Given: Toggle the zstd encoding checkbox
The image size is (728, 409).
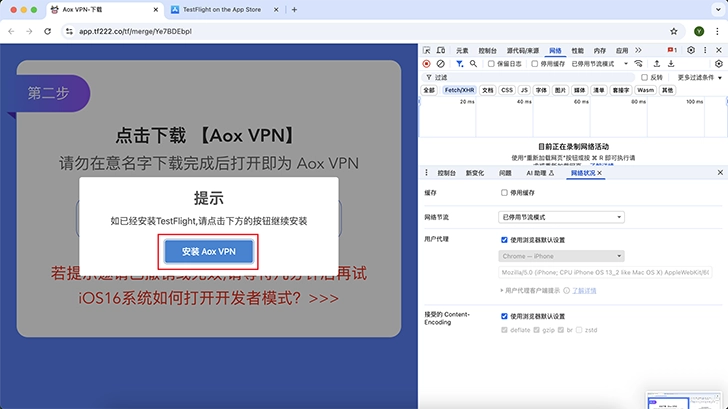Looking at the screenshot, I should 578,330.
